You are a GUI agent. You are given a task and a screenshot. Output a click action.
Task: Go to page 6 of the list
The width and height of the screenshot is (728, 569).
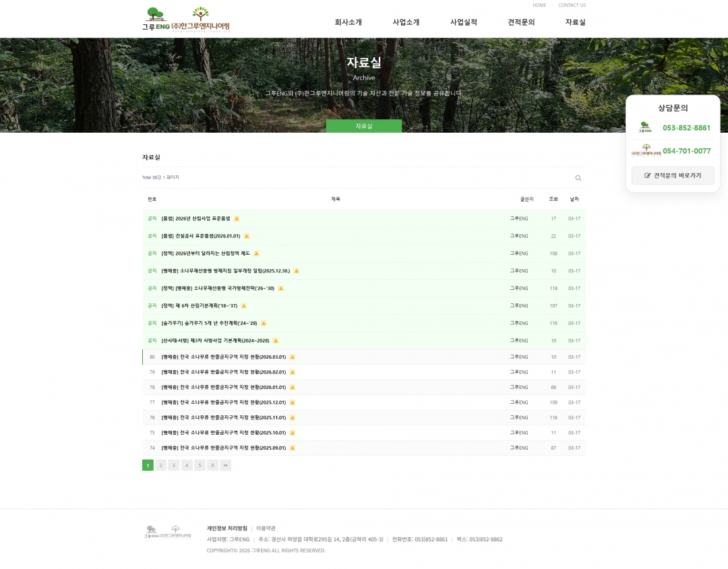pyautogui.click(x=212, y=465)
